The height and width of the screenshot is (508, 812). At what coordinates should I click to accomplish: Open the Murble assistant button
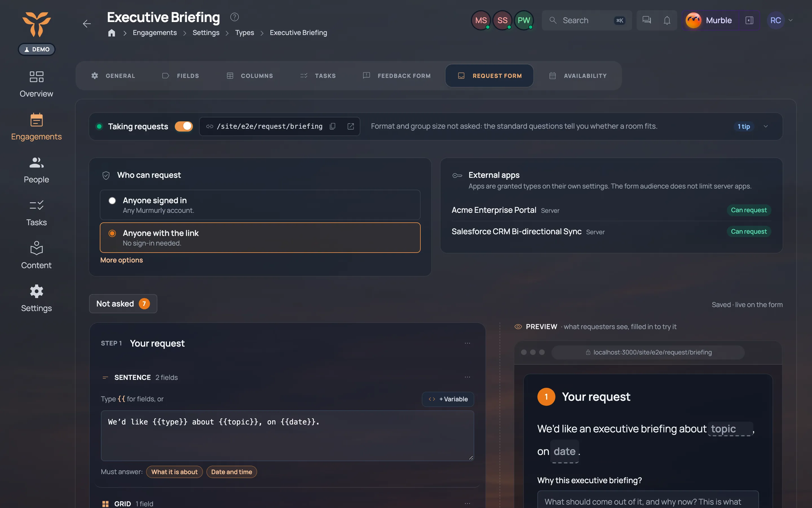coord(709,20)
